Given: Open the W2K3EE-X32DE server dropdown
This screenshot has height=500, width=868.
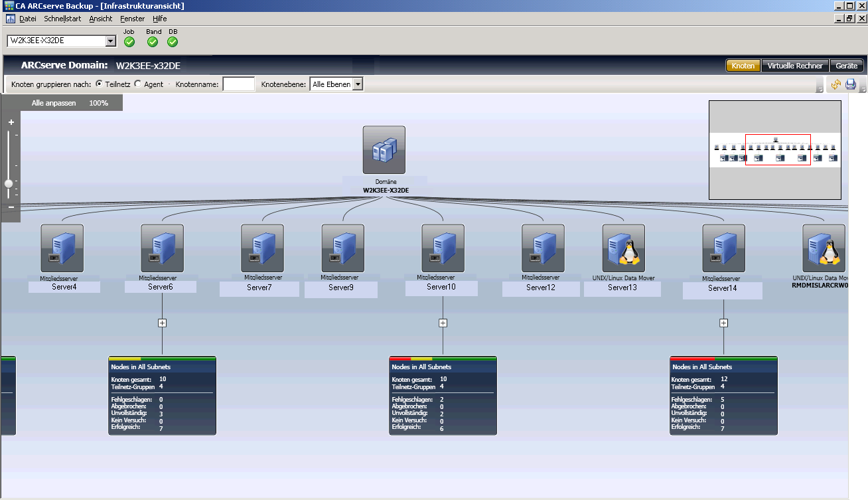Looking at the screenshot, I should (x=111, y=41).
